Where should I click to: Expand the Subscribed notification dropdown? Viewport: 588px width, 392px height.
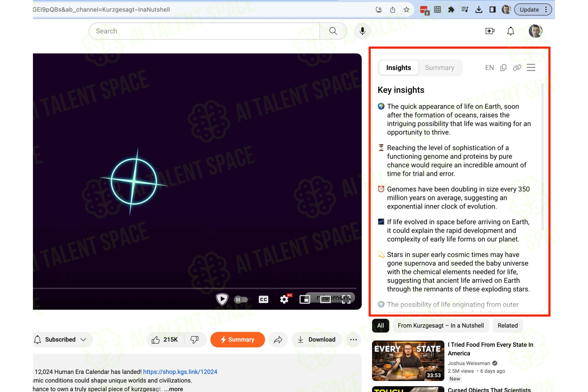63,339
